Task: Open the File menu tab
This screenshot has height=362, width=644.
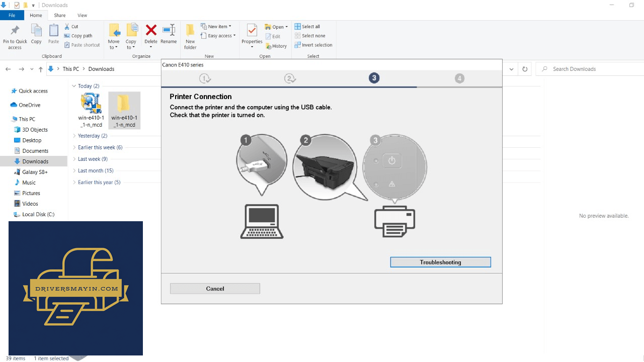Action: point(12,16)
